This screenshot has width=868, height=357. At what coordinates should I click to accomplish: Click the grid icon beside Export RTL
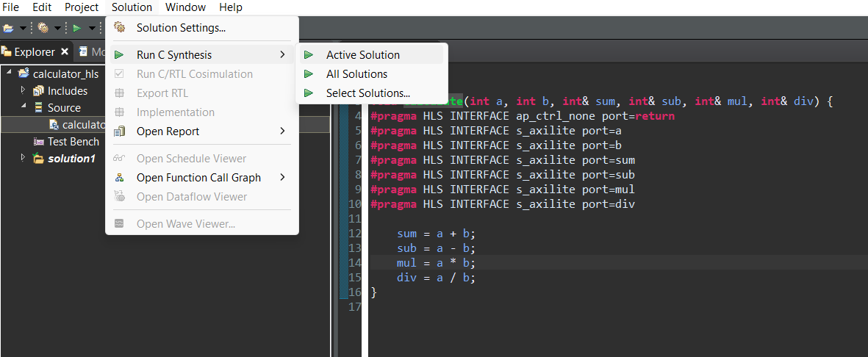tap(119, 93)
